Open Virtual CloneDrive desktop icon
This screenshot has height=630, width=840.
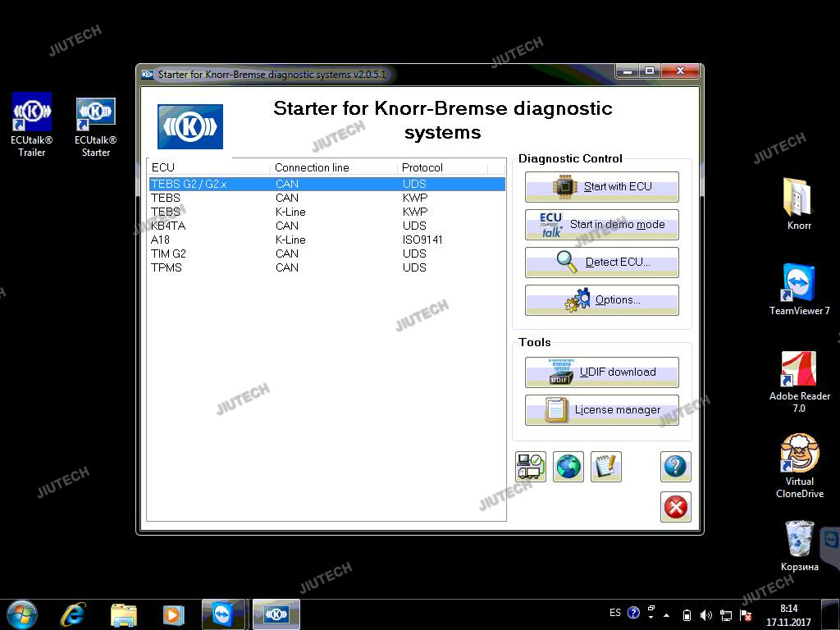point(799,465)
